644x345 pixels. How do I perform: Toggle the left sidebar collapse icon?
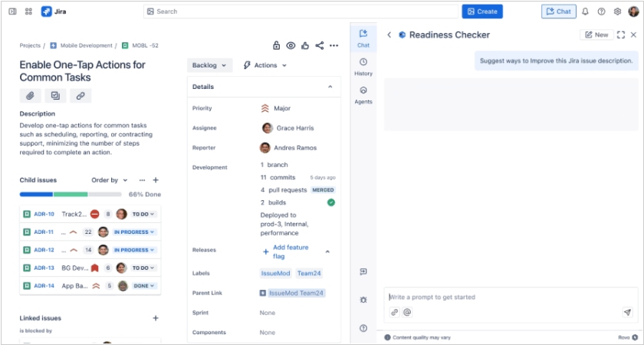12,11
